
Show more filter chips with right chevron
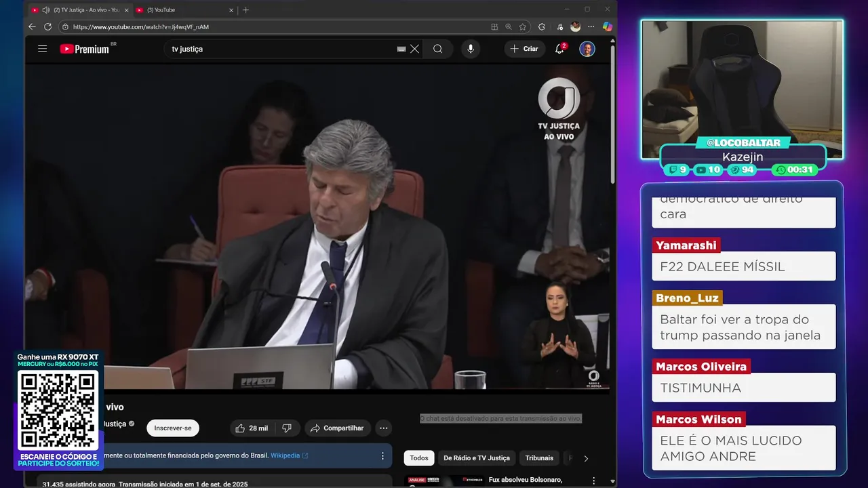(586, 458)
